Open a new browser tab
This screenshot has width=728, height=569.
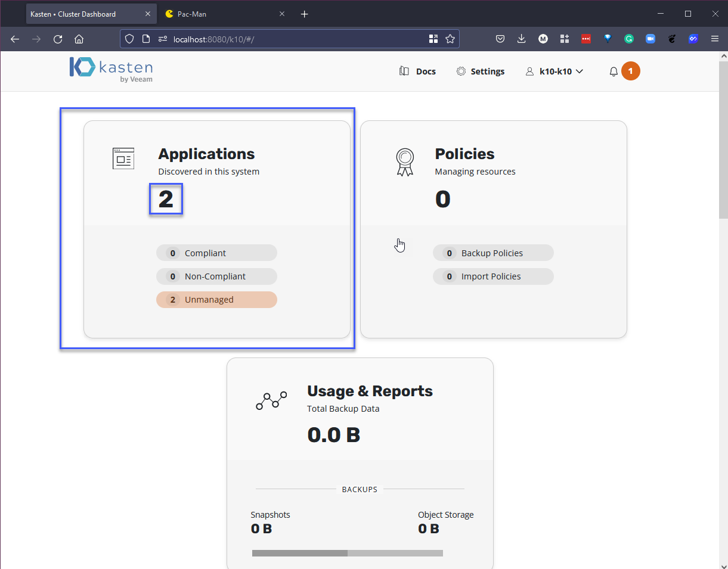coord(305,14)
